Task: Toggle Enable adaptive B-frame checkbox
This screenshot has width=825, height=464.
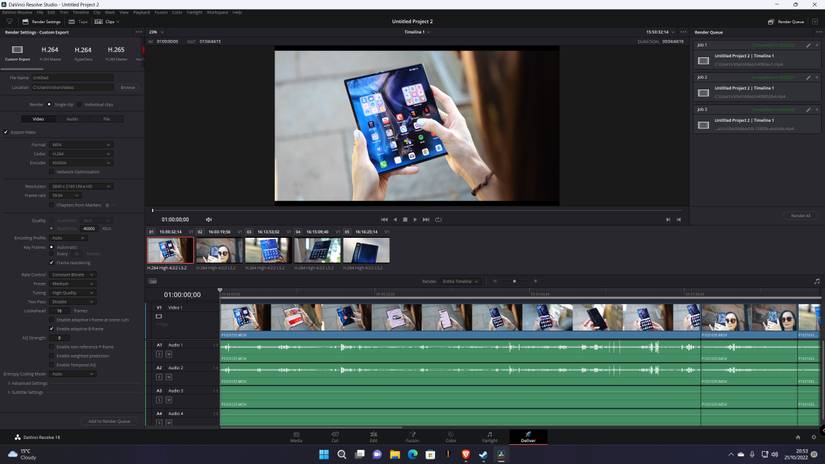Action: [52, 329]
